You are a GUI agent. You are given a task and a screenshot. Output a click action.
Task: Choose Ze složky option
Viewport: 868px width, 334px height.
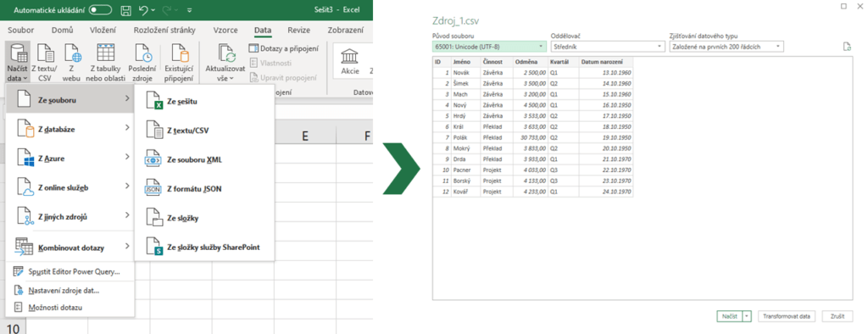(x=203, y=218)
